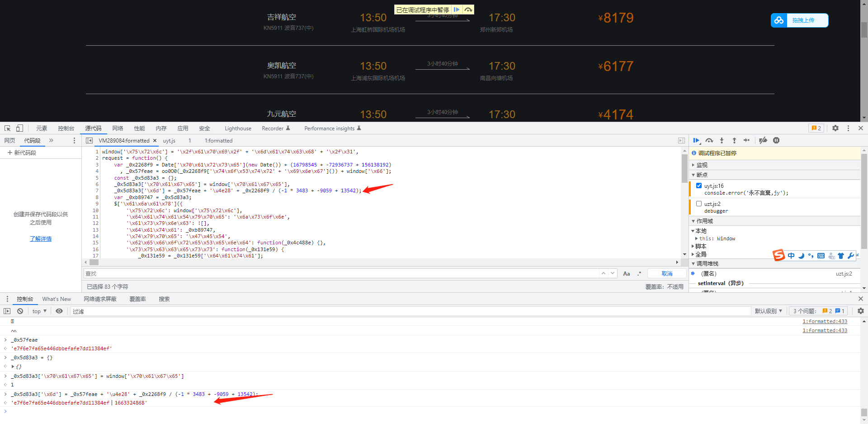The width and height of the screenshot is (868, 424).
Task: Clear the console output
Action: tap(20, 311)
